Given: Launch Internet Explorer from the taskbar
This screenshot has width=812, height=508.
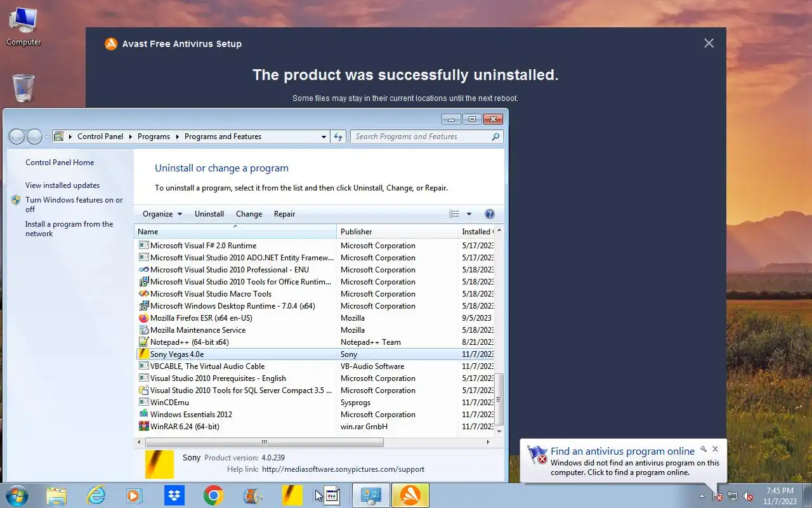Looking at the screenshot, I should 96,495.
